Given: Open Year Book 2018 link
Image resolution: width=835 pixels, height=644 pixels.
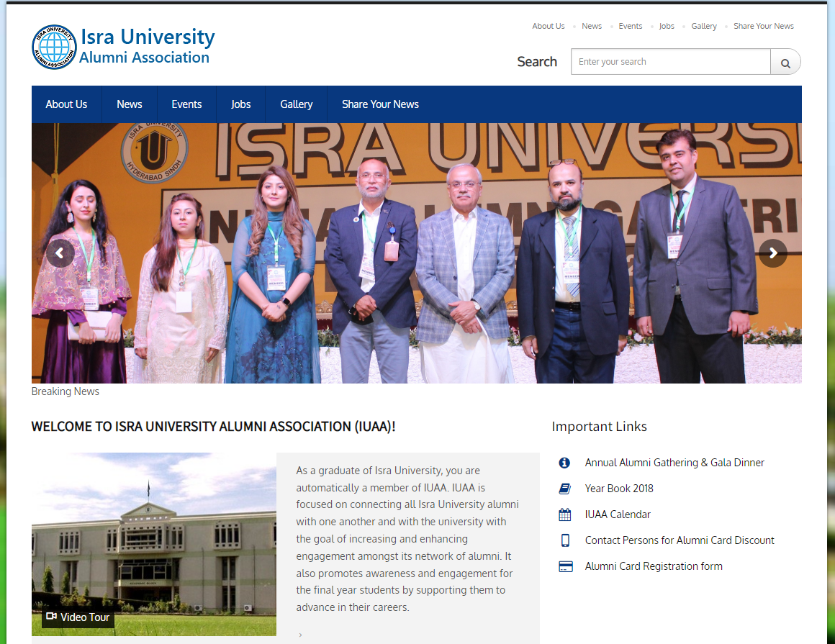Looking at the screenshot, I should pos(619,489).
